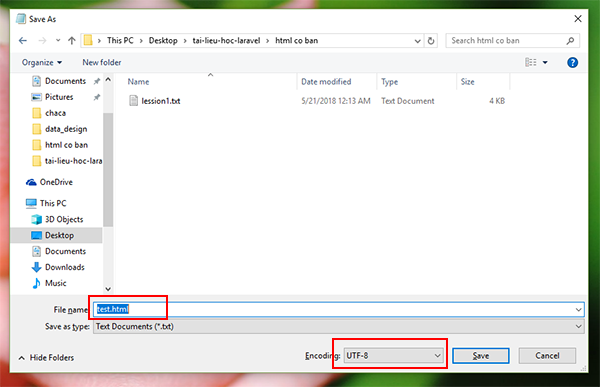Create a New folder

coord(102,62)
